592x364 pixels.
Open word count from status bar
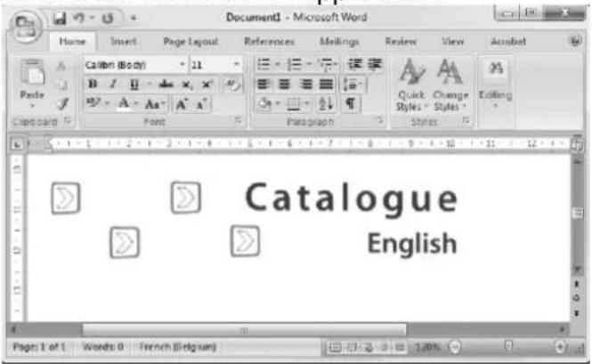pyautogui.click(x=102, y=346)
